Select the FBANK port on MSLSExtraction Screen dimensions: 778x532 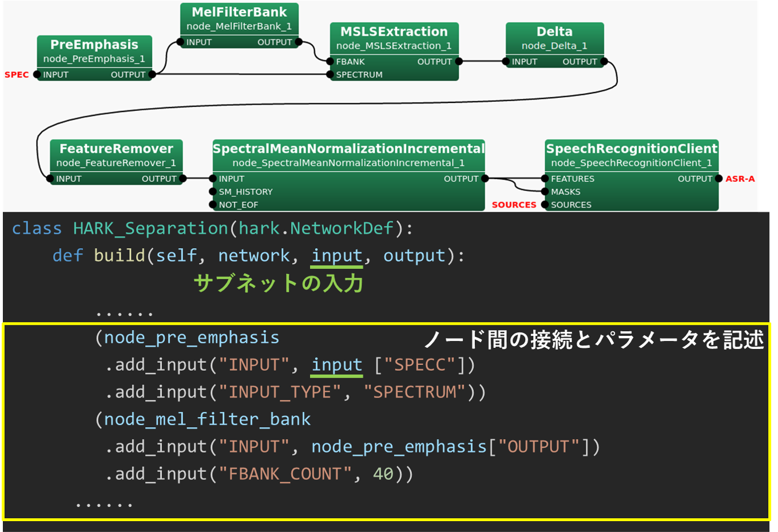point(330,62)
